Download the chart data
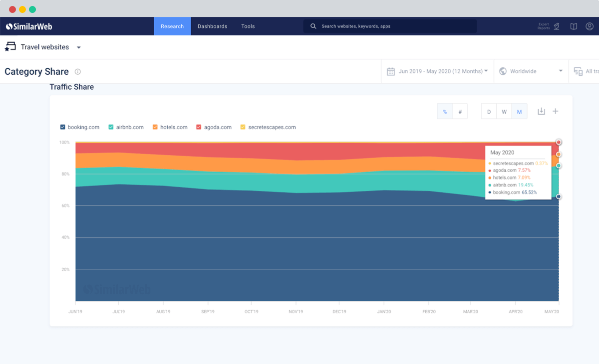Image resolution: width=599 pixels, height=364 pixels. (541, 111)
